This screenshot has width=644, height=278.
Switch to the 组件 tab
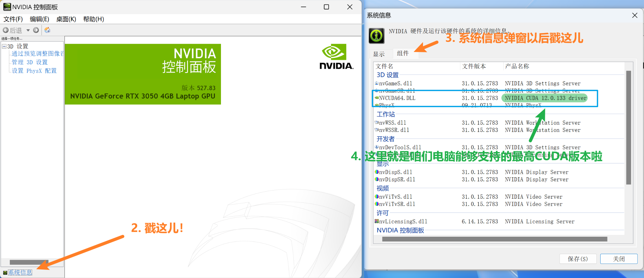[x=403, y=53]
